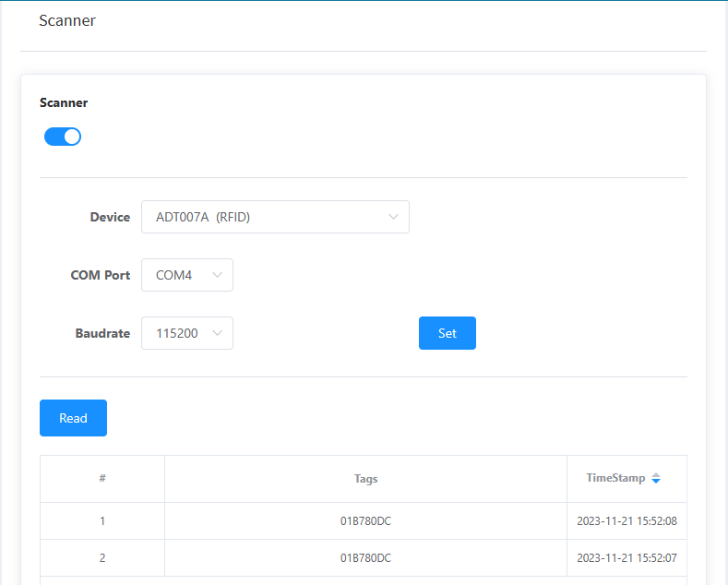Screen dimensions: 728x585
Task: Open the Device dropdown showing ADT007A (RFID)
Action: point(274,217)
